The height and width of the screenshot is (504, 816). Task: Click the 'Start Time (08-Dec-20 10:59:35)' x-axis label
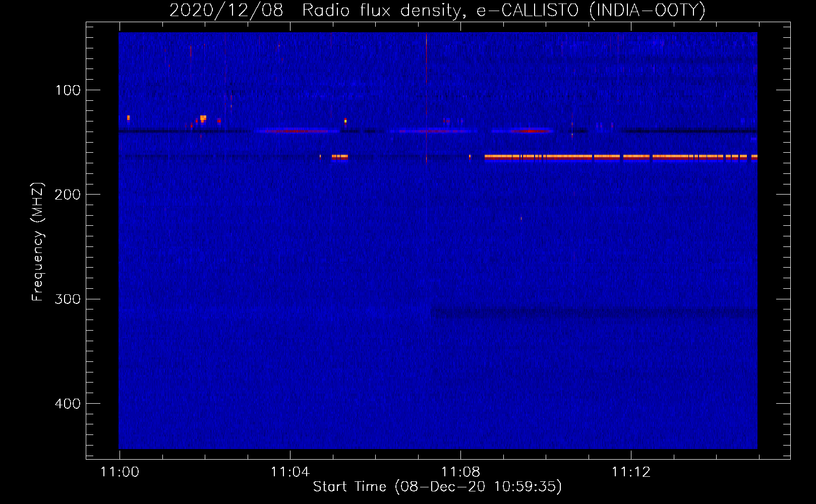437,487
